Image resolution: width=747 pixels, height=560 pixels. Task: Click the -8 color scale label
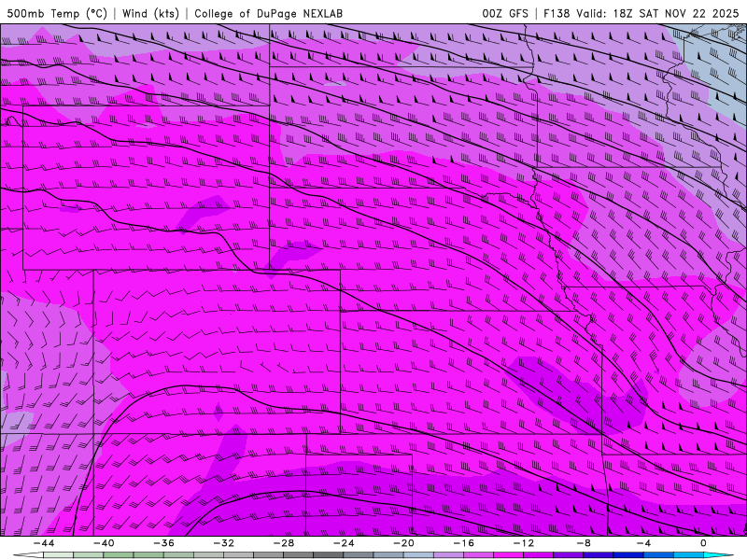pyautogui.click(x=584, y=543)
